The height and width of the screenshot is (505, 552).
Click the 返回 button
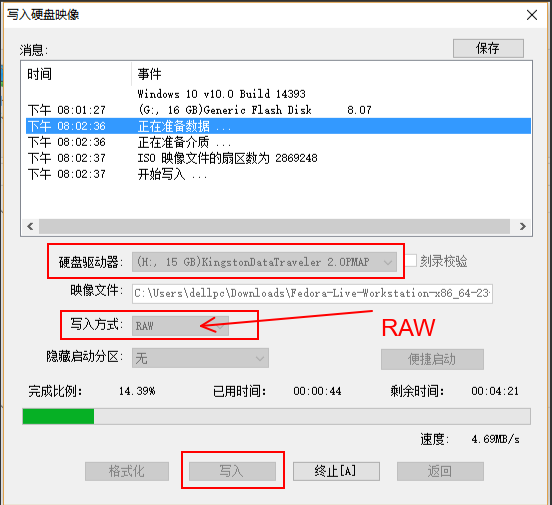pyautogui.click(x=440, y=471)
